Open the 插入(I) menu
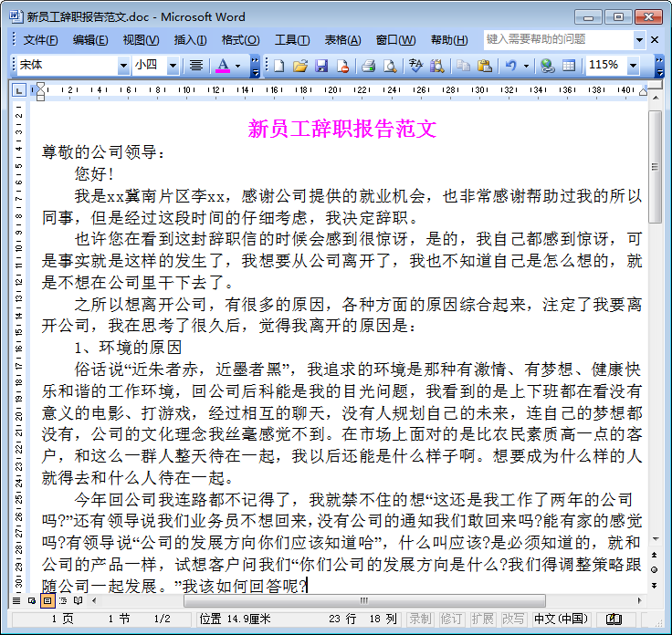The image size is (672, 635). pos(190,40)
